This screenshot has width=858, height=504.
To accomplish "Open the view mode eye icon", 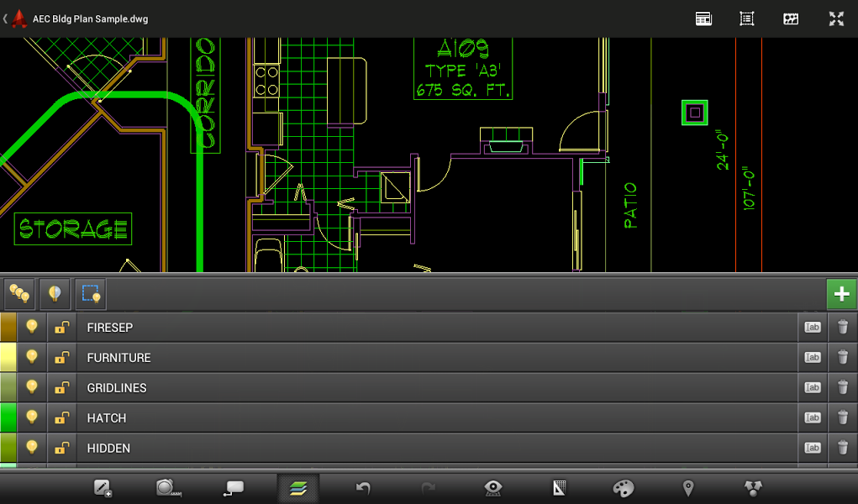I will click(x=493, y=487).
